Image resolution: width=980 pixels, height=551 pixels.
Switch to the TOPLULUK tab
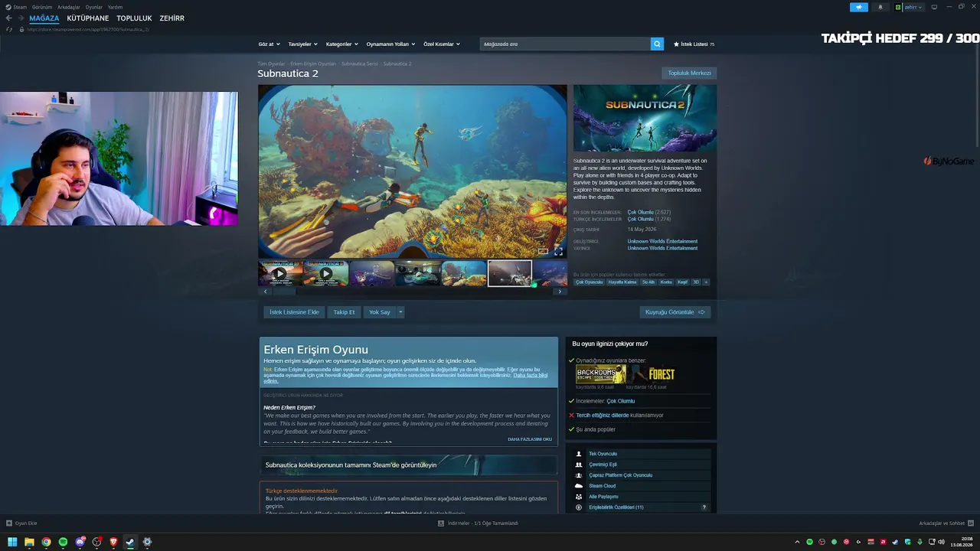(x=134, y=18)
